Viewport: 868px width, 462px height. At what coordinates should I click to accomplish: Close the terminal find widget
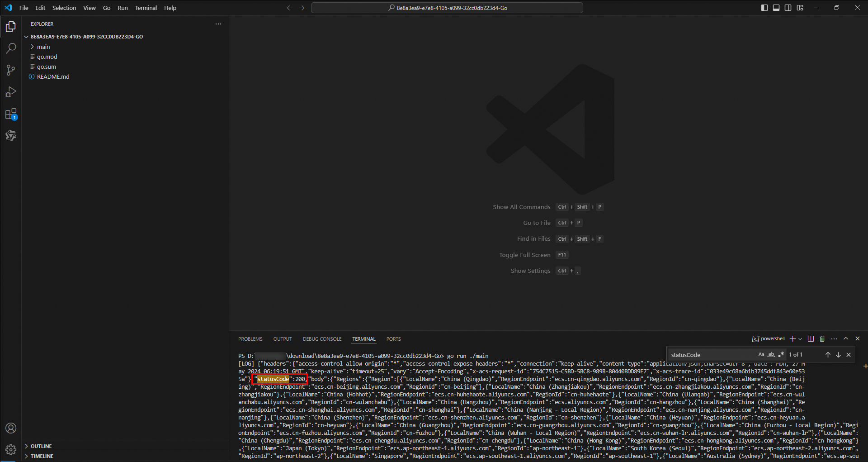click(849, 355)
